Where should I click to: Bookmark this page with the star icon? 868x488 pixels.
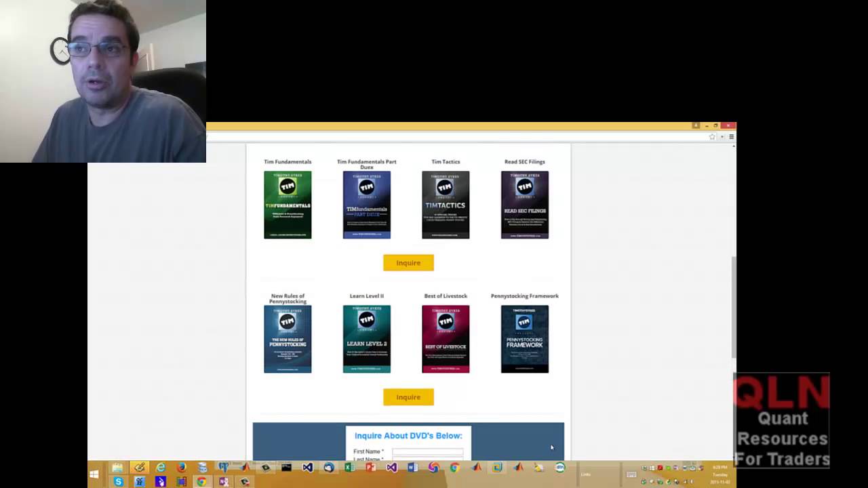click(712, 137)
